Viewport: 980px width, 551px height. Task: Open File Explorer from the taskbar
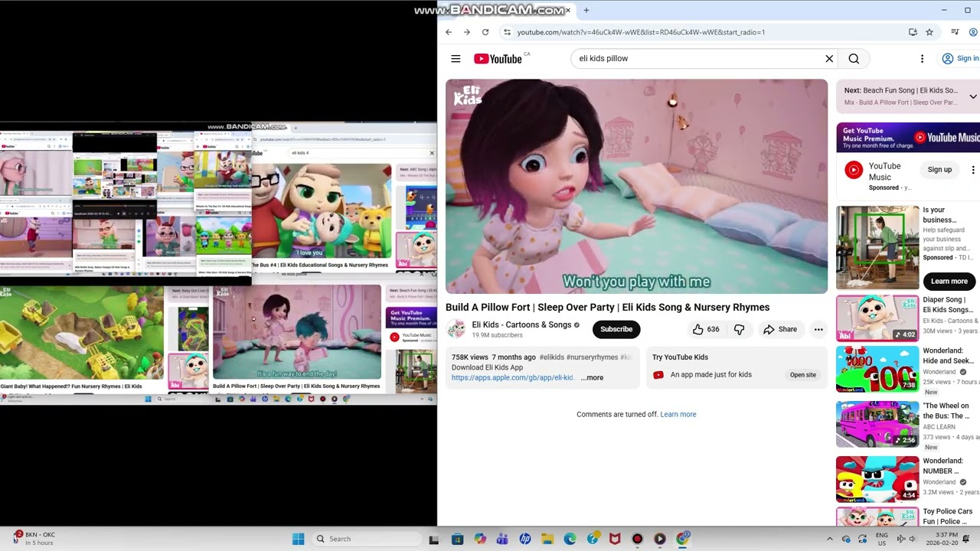pos(547,539)
